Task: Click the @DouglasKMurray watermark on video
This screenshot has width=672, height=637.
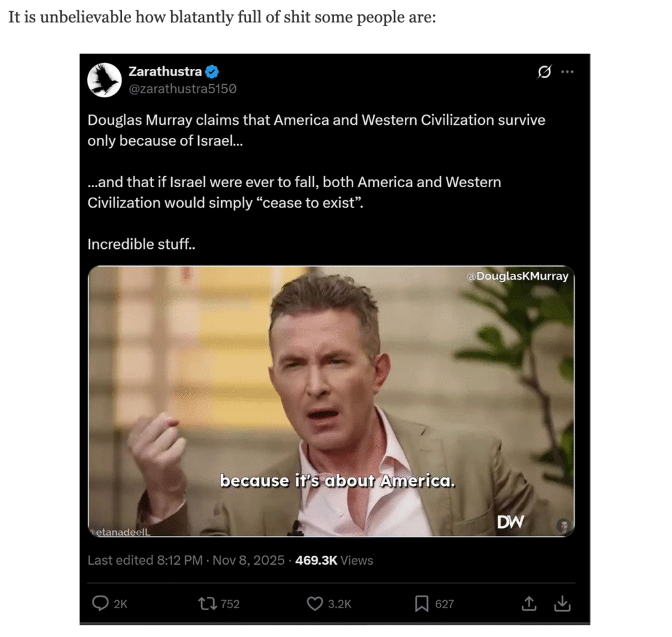Action: (x=518, y=276)
